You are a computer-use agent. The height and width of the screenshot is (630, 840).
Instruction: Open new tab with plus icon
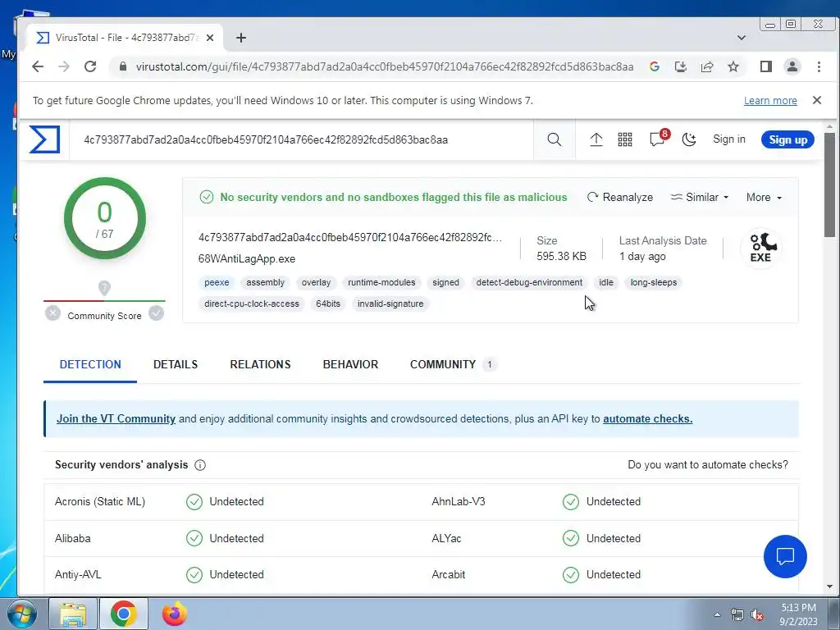coord(241,38)
